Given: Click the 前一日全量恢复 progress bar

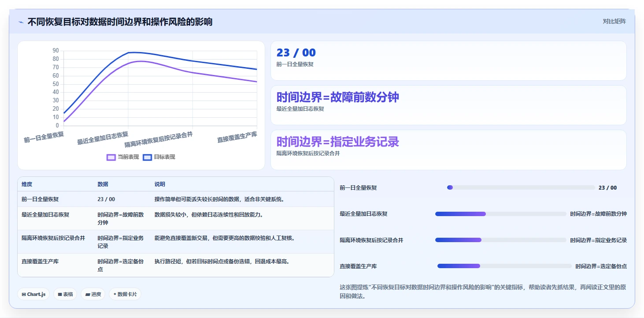Looking at the screenshot, I should [521, 187].
